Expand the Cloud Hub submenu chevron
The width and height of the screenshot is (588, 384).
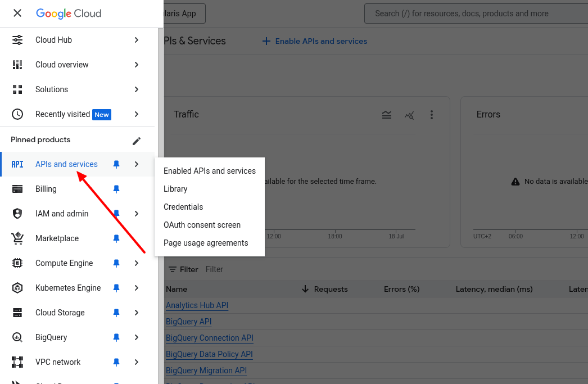click(x=137, y=40)
